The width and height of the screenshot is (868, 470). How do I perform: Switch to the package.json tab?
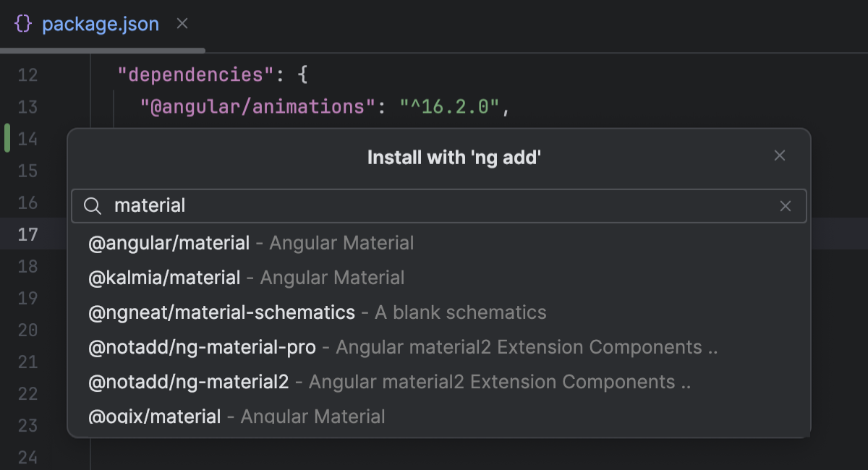pyautogui.click(x=101, y=23)
